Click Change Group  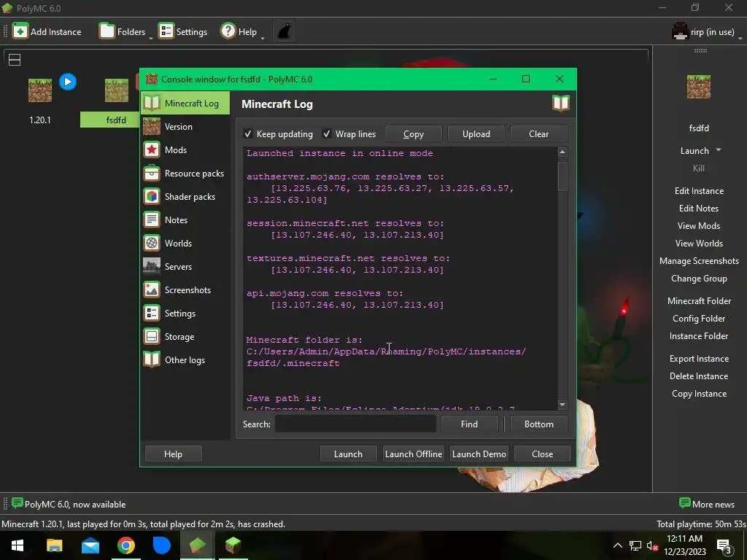pyautogui.click(x=699, y=279)
